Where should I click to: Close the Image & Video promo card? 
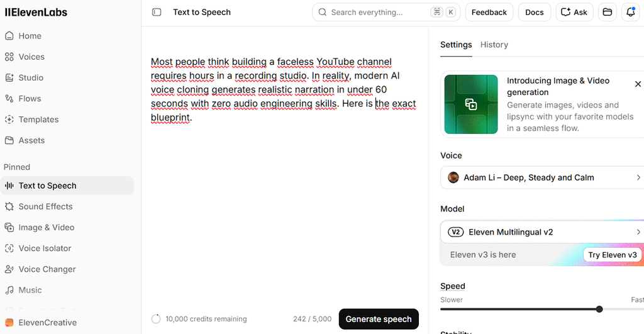[x=638, y=84]
